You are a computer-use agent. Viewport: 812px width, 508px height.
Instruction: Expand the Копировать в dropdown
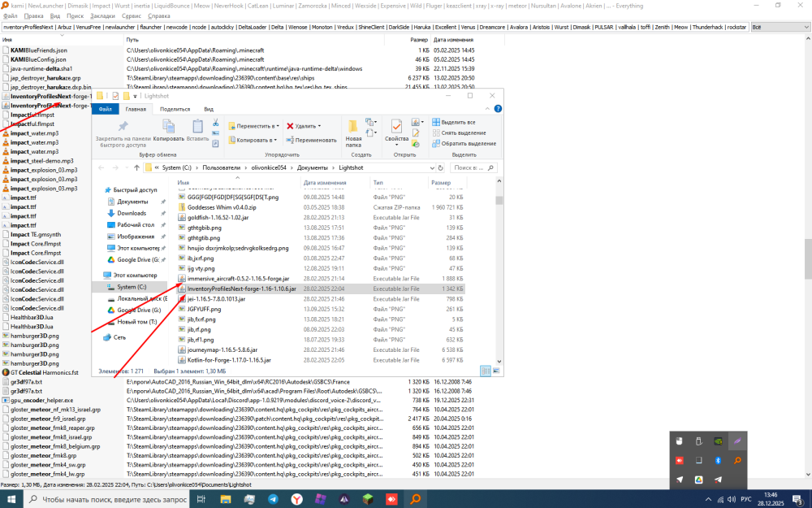click(x=275, y=140)
